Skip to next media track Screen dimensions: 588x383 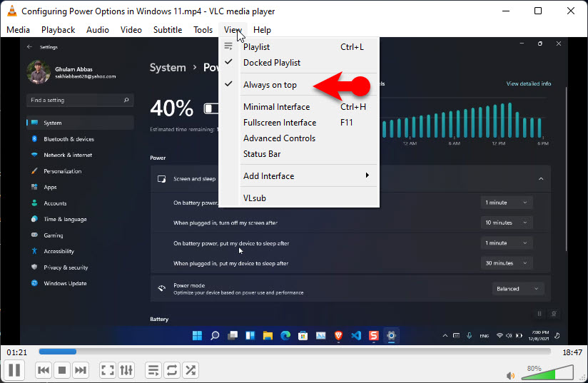click(81, 370)
